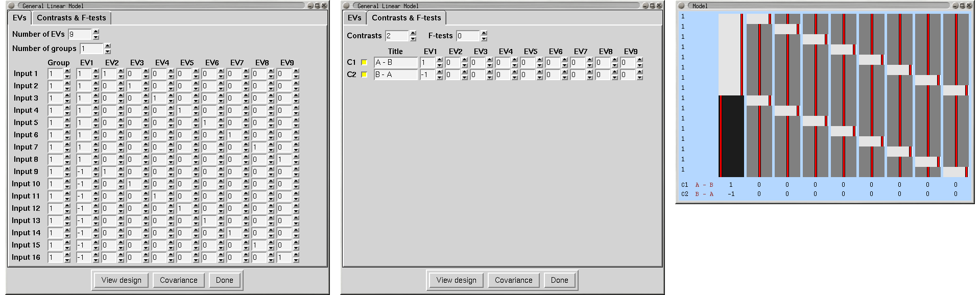Toggle the yellow C1 contrast checkbox
980x295 pixels.
(364, 62)
